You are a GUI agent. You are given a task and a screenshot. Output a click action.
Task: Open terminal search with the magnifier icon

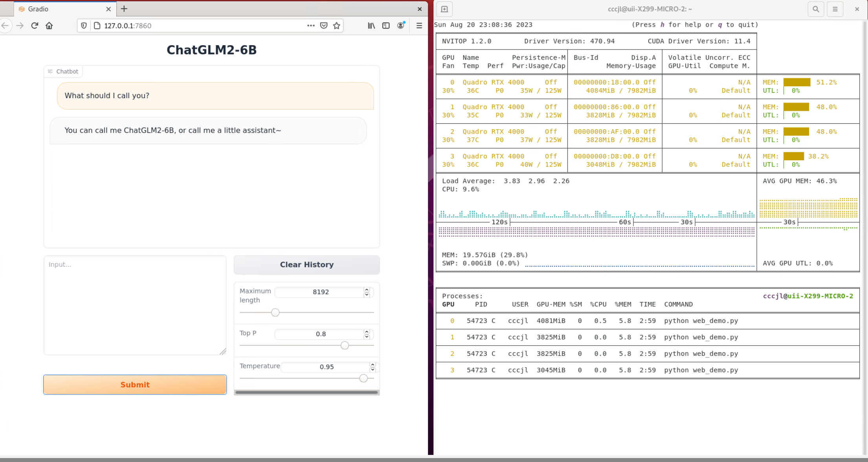coord(816,9)
